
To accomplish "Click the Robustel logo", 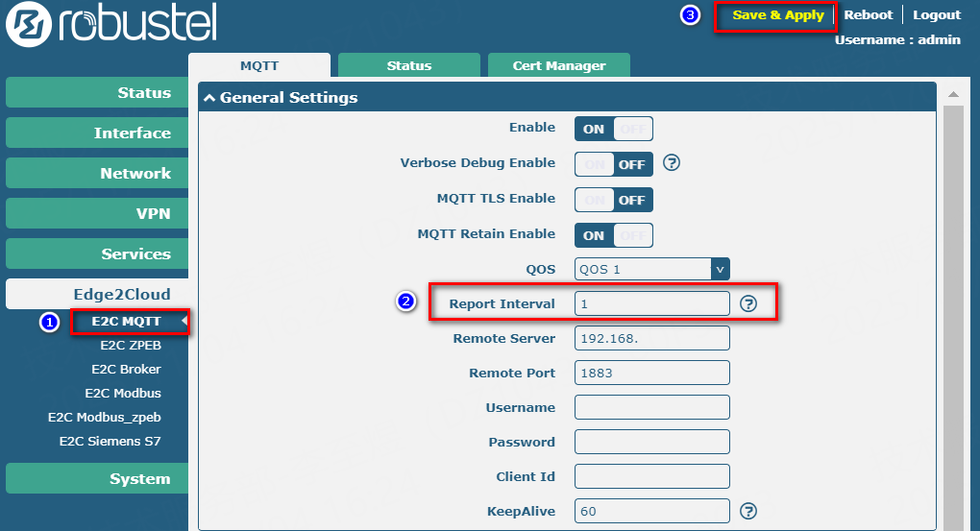I will pos(110,24).
